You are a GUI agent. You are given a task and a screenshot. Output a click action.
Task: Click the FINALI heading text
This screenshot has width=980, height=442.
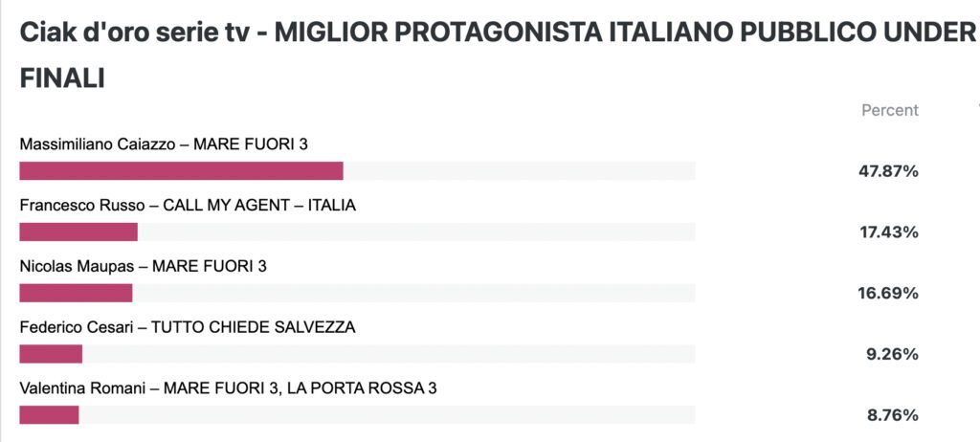point(62,78)
